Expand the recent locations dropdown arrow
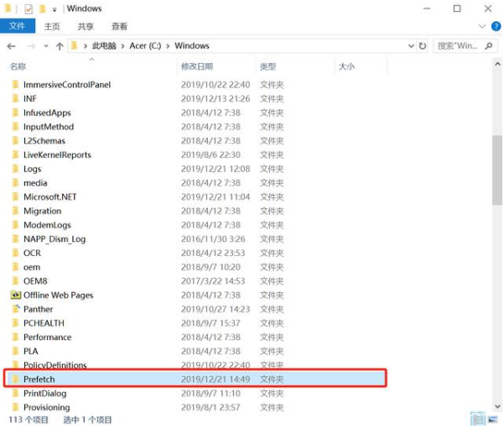 click(x=46, y=46)
